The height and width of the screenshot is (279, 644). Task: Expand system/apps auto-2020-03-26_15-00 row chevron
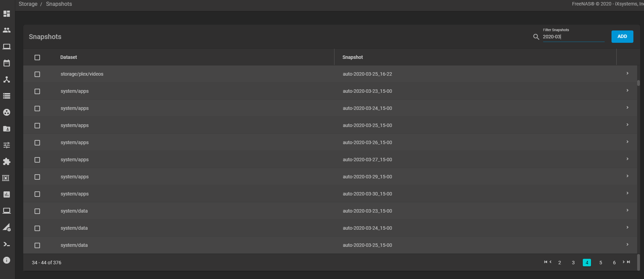point(627,142)
